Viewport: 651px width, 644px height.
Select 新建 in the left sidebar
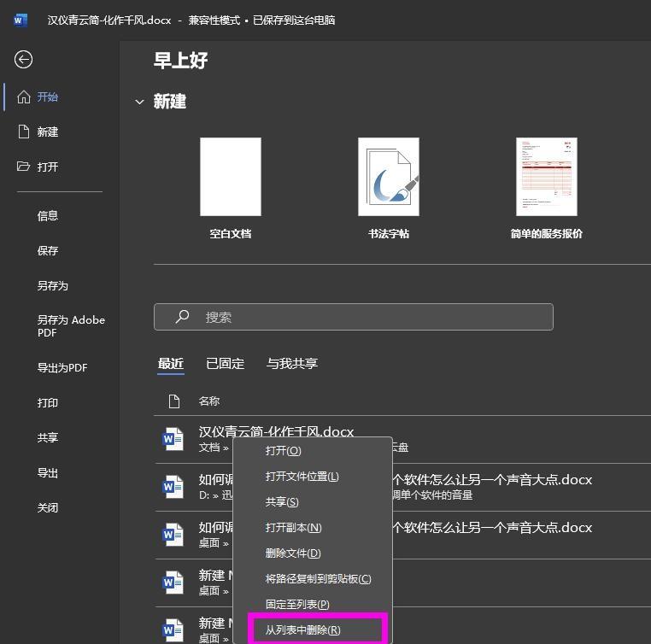[x=47, y=132]
